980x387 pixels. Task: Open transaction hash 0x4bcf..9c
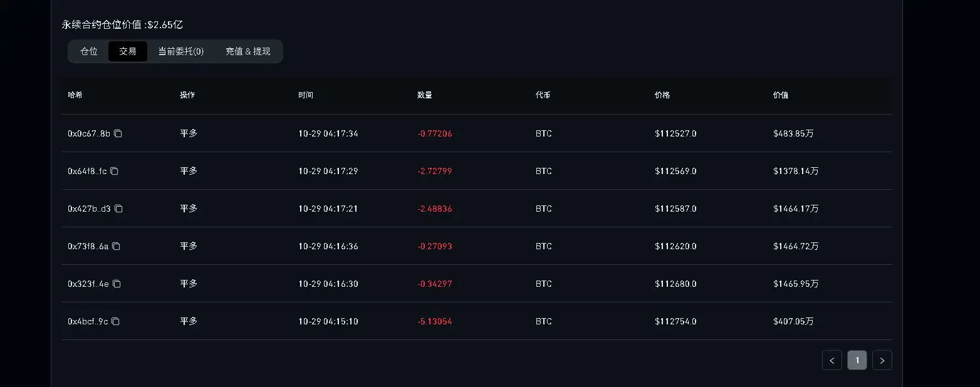point(88,321)
